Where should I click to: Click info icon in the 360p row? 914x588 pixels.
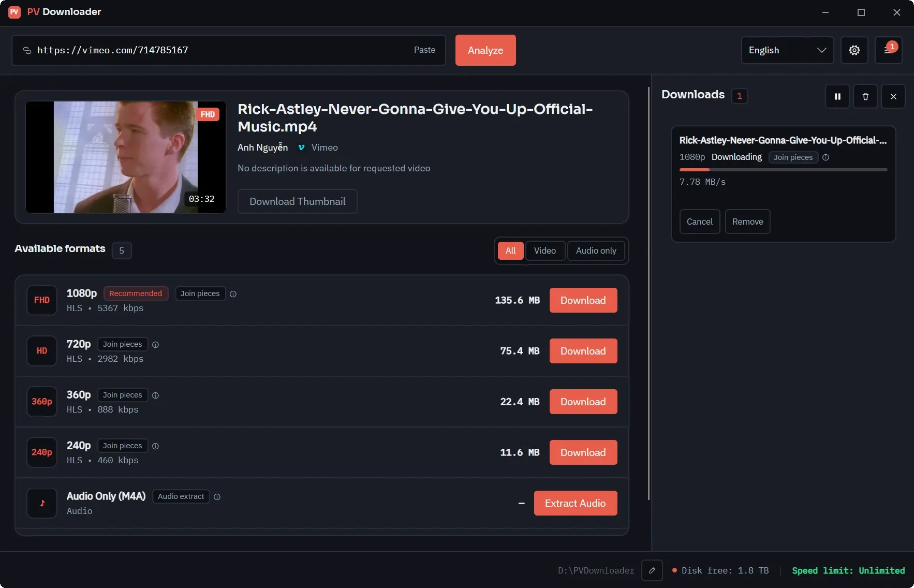pos(155,395)
